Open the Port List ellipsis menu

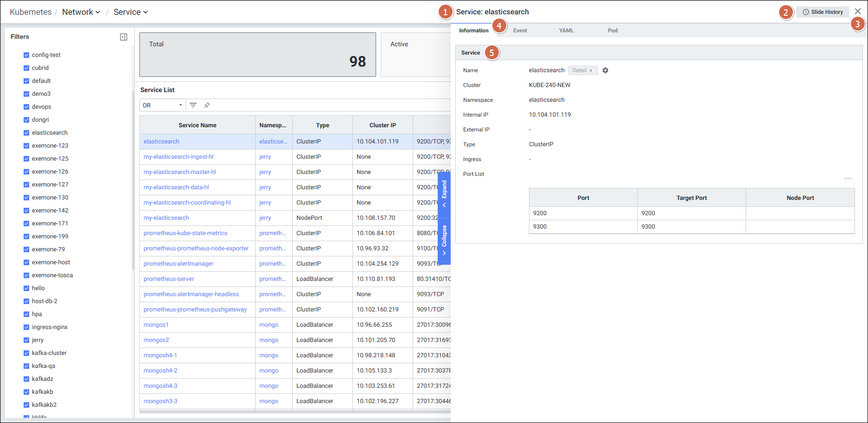point(848,179)
